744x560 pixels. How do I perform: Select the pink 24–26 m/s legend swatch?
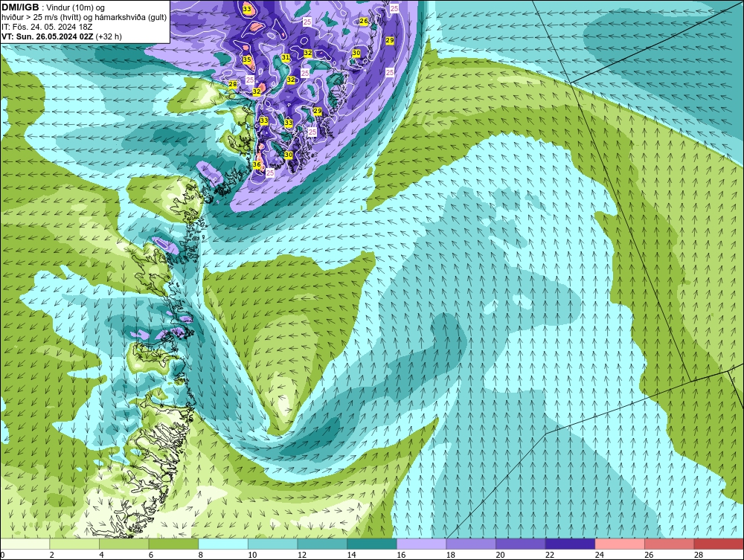click(620, 544)
